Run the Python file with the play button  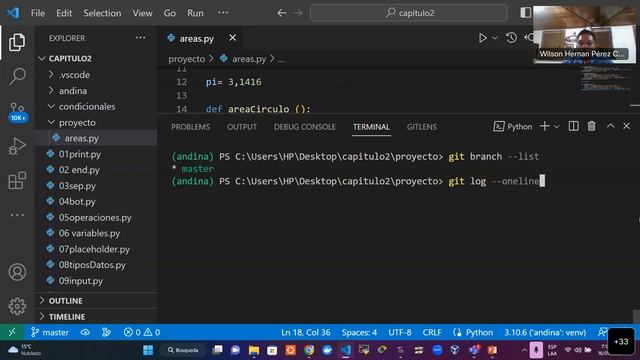coord(482,38)
